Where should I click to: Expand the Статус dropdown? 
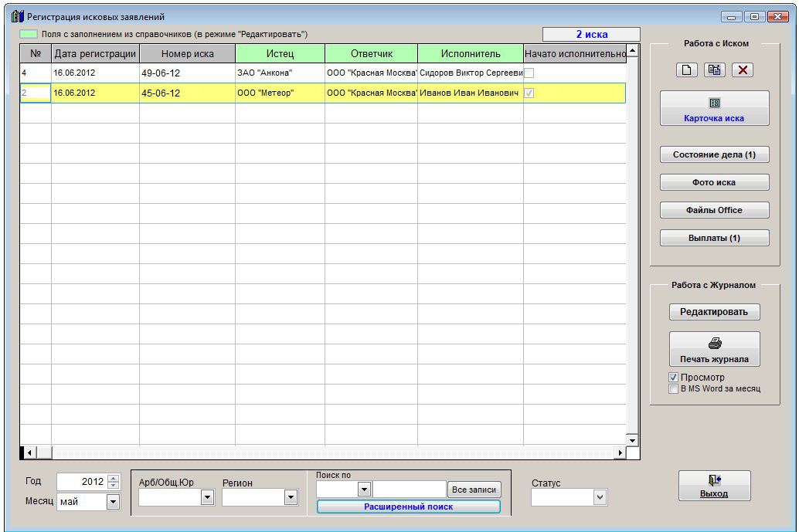(600, 497)
